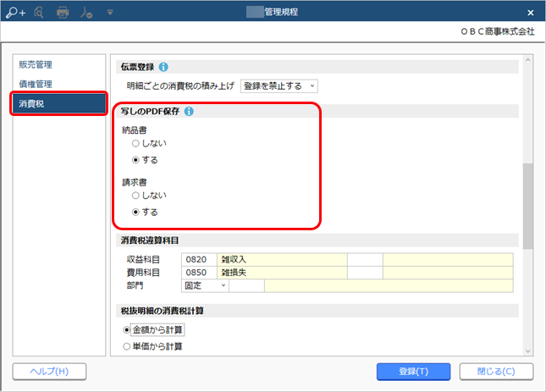Click the 費用科目 sub-code blank field
The width and height of the screenshot is (546, 392).
pyautogui.click(x=365, y=273)
